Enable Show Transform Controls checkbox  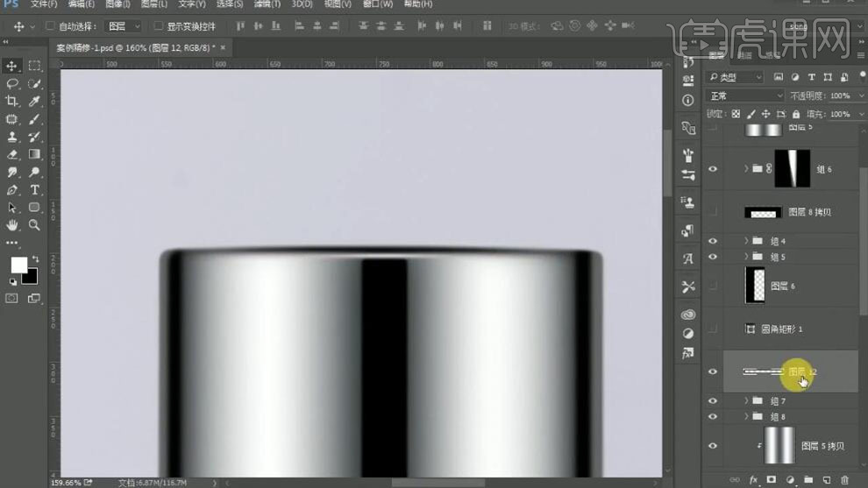[159, 26]
